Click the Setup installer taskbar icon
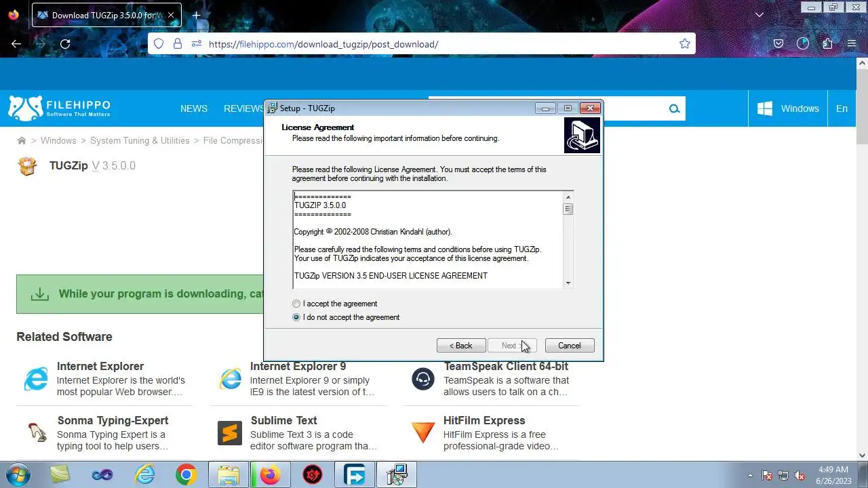The height and width of the screenshot is (488, 868). [x=397, y=475]
